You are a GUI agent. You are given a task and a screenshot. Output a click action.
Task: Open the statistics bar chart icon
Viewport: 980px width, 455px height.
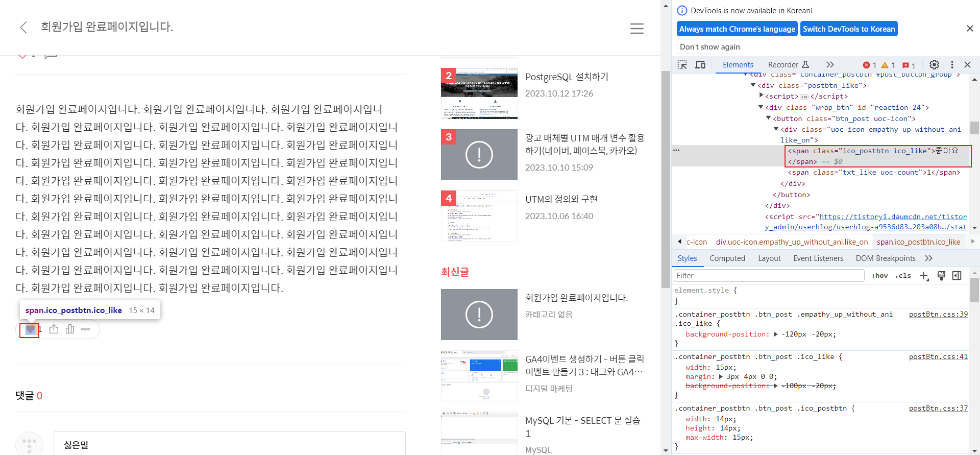[x=70, y=329]
